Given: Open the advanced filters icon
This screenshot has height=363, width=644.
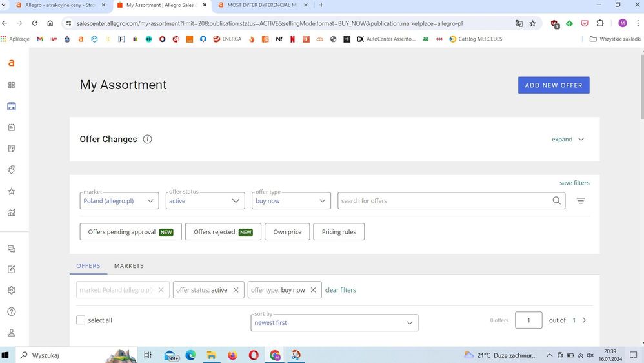Looking at the screenshot, I should pyautogui.click(x=580, y=201).
